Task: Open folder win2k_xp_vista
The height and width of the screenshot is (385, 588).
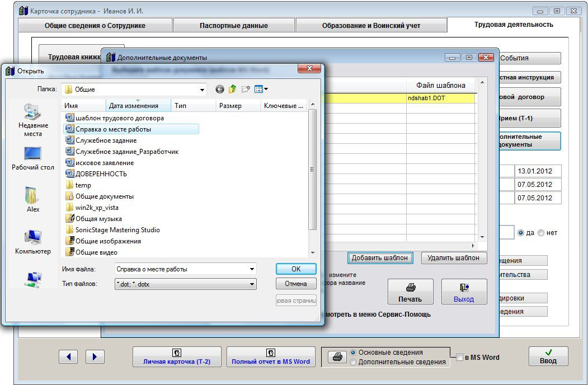Action: point(92,208)
